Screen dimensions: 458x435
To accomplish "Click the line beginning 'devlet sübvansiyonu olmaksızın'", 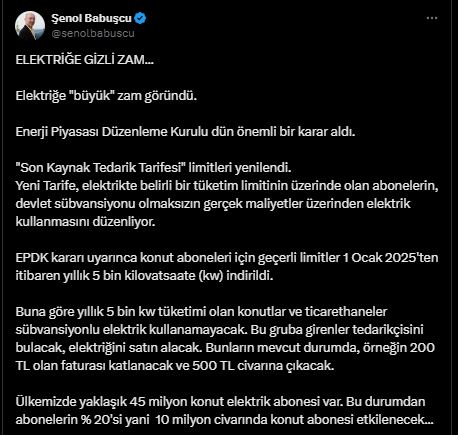I will [x=213, y=204].
